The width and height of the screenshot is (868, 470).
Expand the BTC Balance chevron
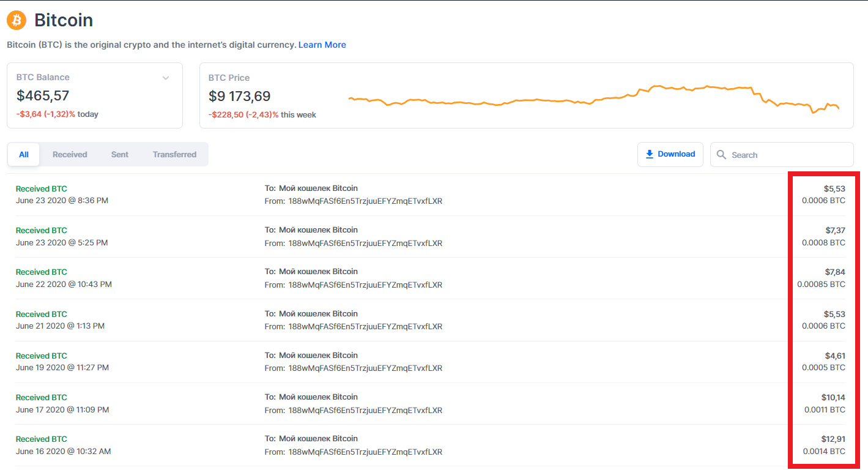[166, 78]
